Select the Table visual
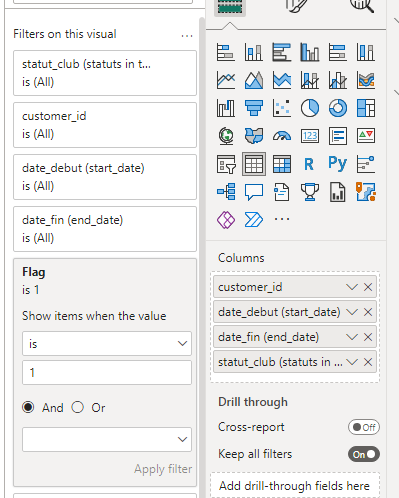The width and height of the screenshot is (399, 498). (254, 164)
